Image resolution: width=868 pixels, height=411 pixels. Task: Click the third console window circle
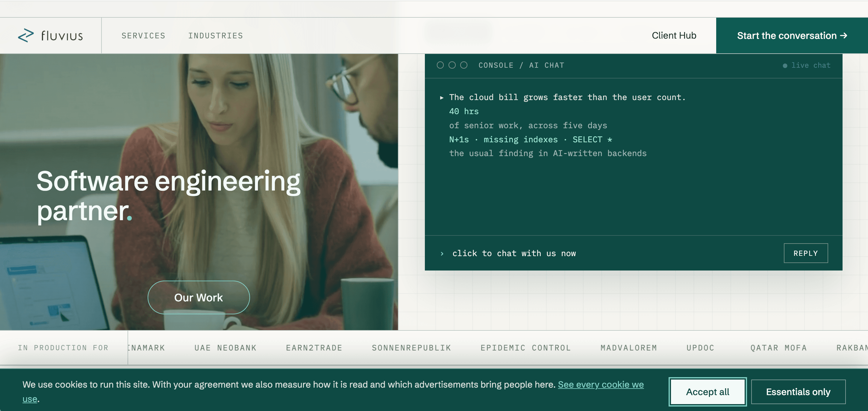point(464,65)
